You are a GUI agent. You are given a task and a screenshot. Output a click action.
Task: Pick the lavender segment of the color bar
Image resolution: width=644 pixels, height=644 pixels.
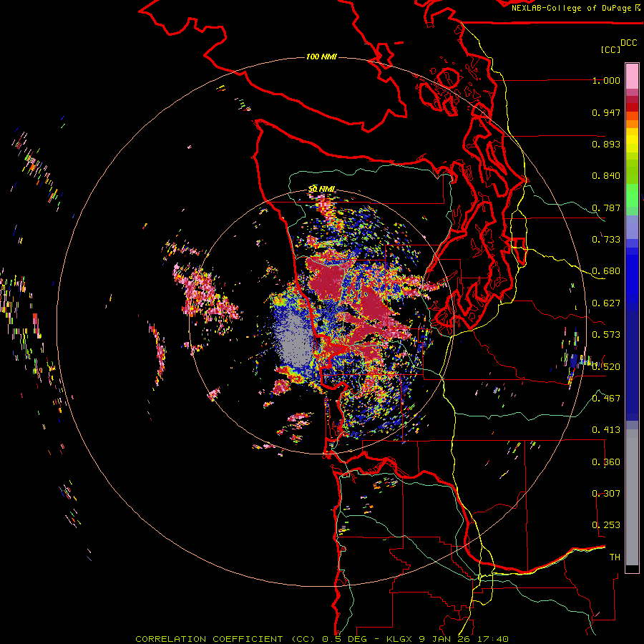click(x=632, y=227)
